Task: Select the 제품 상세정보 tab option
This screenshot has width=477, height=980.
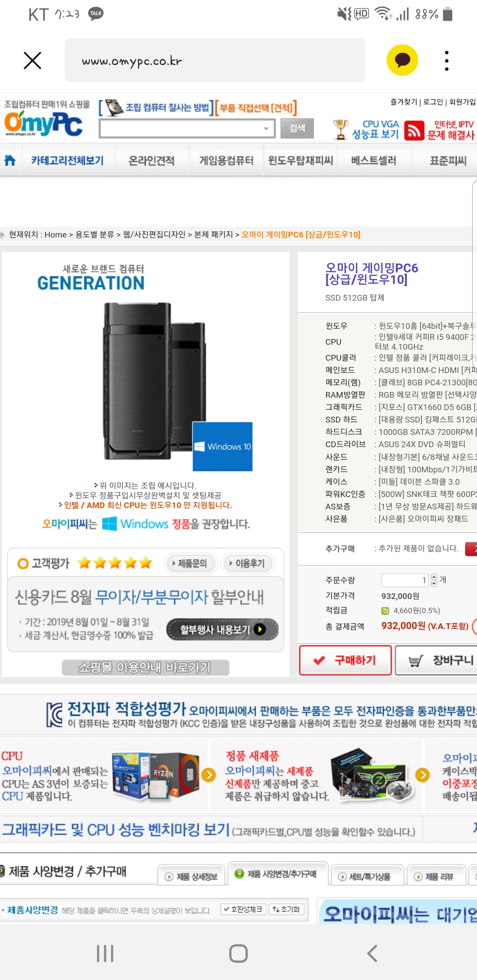Action: tap(191, 876)
